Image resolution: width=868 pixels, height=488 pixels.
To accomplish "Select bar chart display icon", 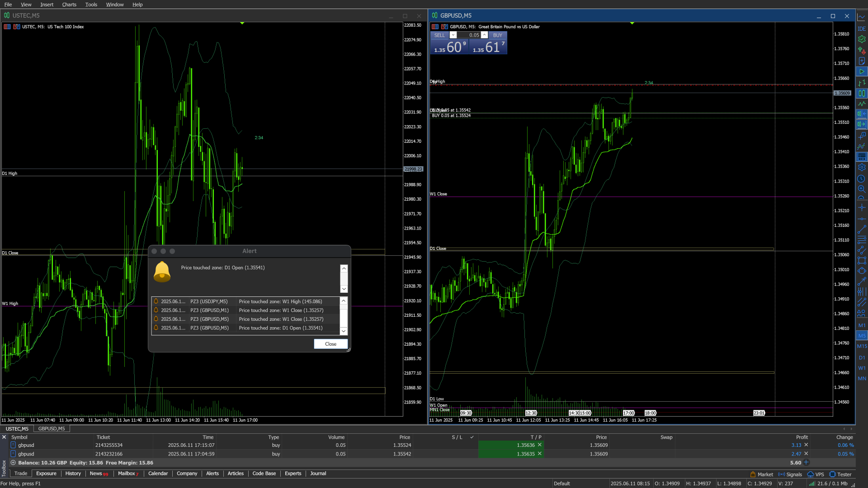I will [862, 82].
